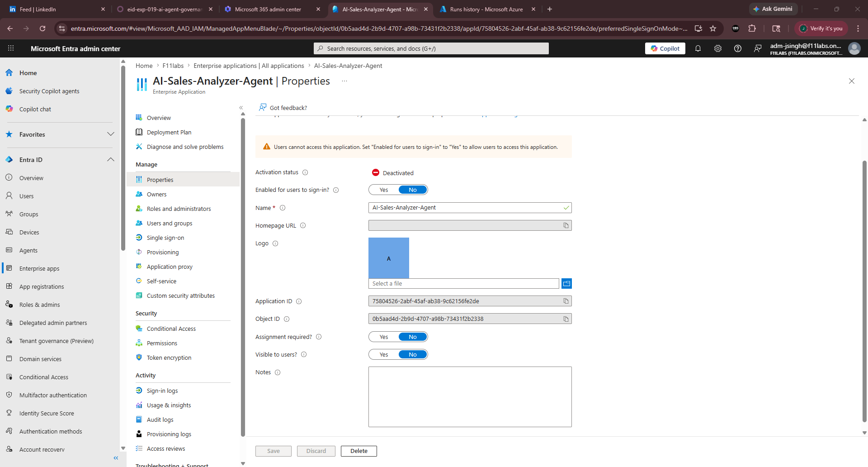Open the settings gear in the portal header
This screenshot has height=467, width=868.
pyautogui.click(x=718, y=48)
